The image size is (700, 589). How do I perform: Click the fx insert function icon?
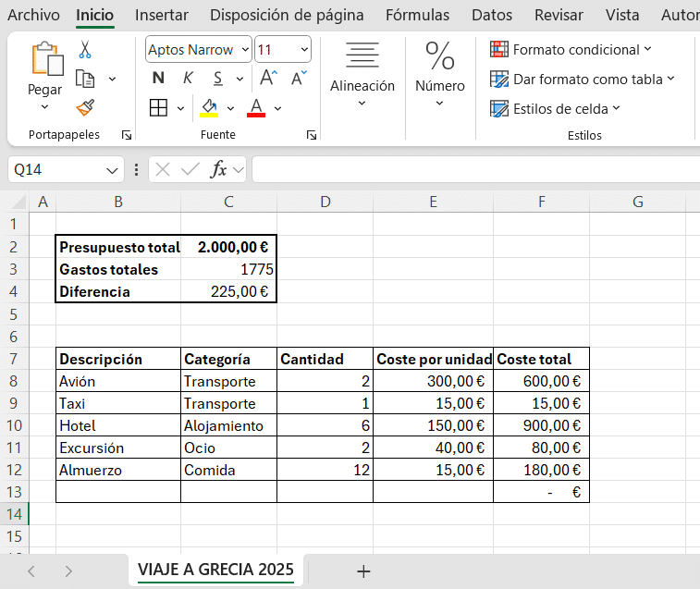(219, 170)
